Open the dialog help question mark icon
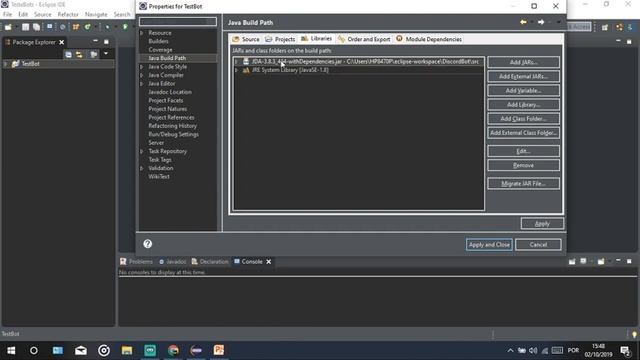 click(x=148, y=244)
